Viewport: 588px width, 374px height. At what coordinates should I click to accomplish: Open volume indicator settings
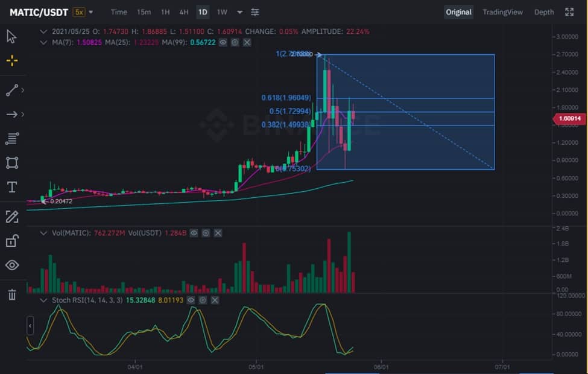point(206,233)
